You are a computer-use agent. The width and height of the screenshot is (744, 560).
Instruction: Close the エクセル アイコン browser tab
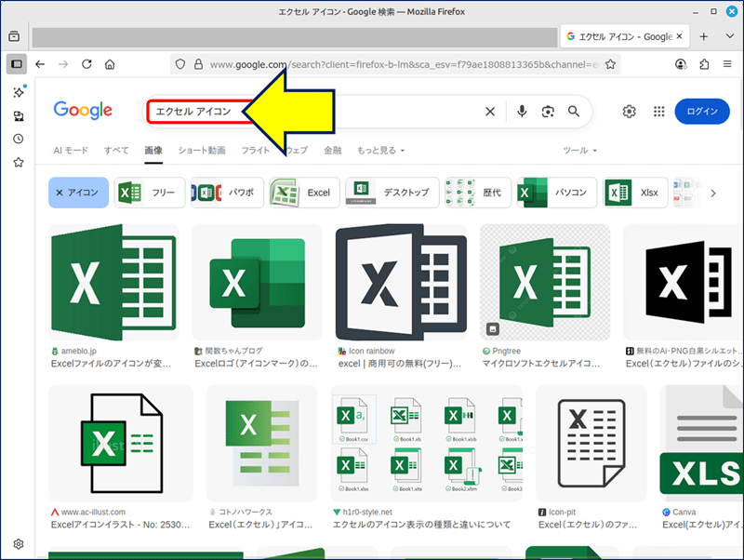coord(680,36)
